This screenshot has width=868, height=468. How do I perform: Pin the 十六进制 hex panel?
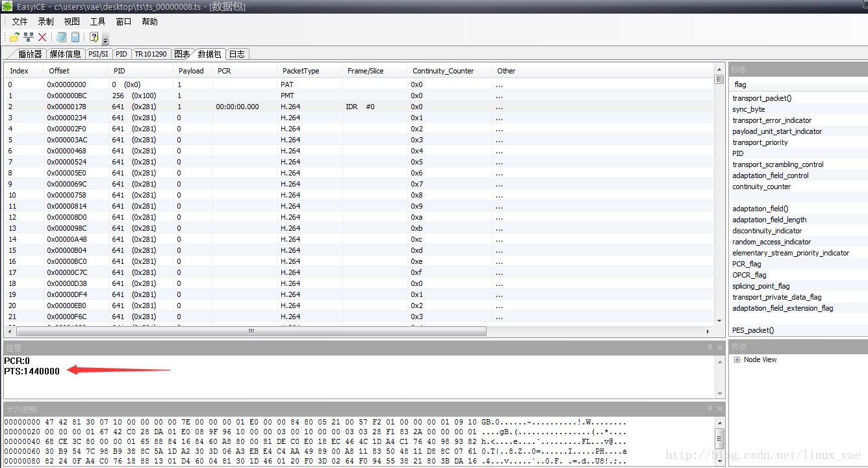click(x=709, y=409)
